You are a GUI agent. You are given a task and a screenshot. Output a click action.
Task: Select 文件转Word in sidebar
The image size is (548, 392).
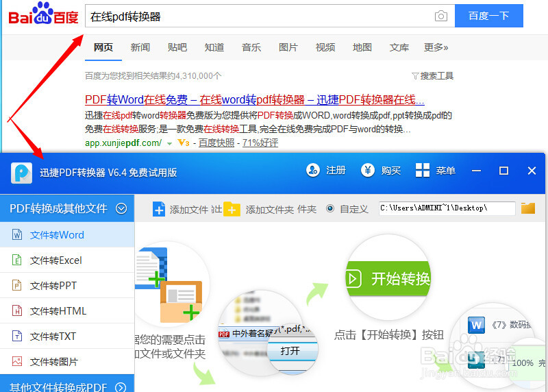[67, 234]
